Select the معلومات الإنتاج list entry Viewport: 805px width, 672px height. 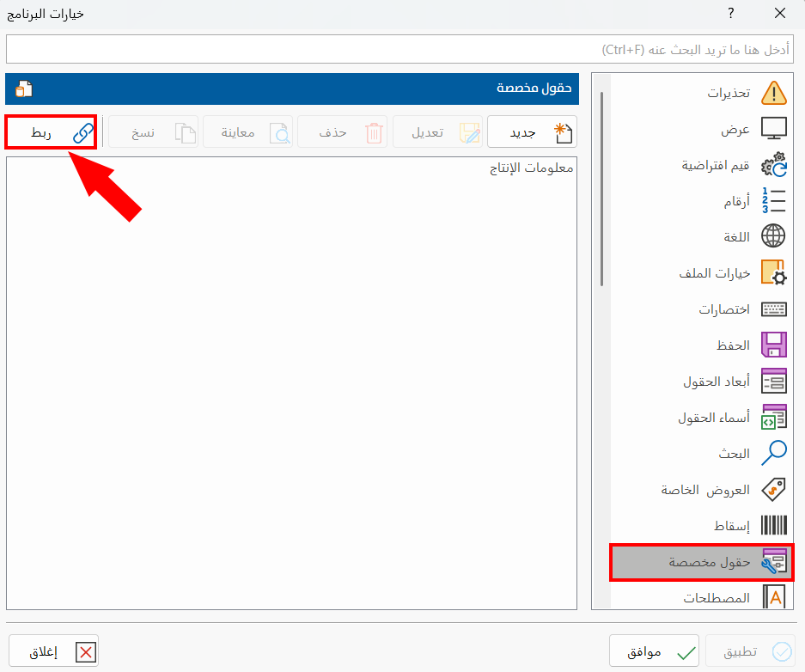click(x=530, y=167)
